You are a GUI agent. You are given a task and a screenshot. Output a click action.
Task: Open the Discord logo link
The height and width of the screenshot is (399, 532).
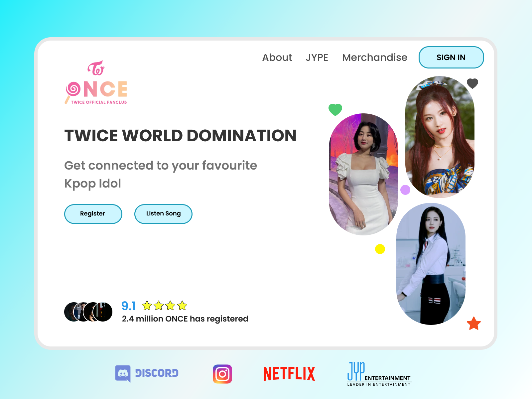pos(147,373)
